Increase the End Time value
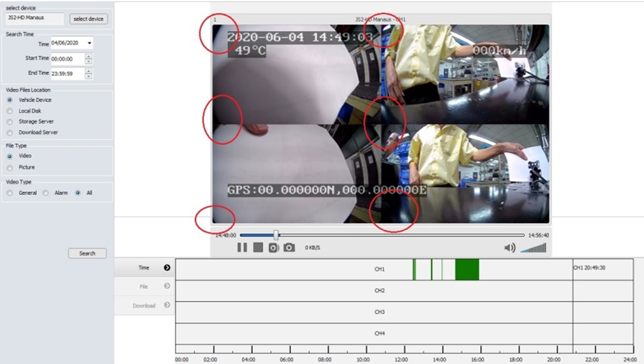Screen dimensions: 644x364 (x=88, y=71)
